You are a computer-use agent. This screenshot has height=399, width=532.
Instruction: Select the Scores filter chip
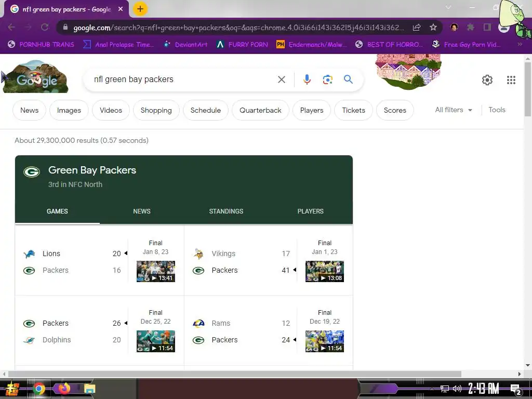pyautogui.click(x=395, y=110)
